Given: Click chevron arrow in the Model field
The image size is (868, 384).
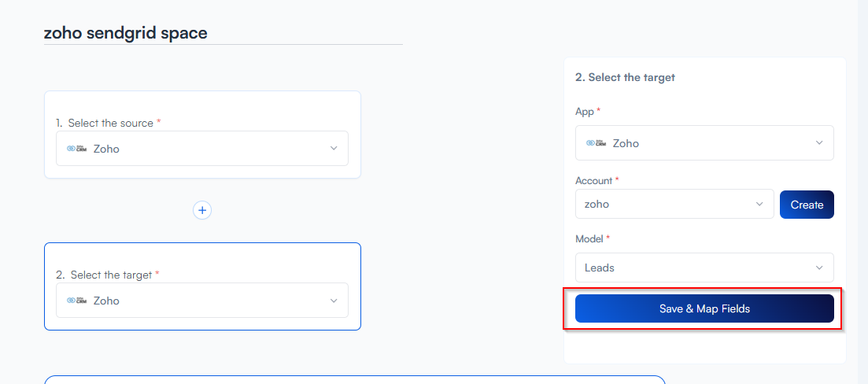Looking at the screenshot, I should [819, 268].
